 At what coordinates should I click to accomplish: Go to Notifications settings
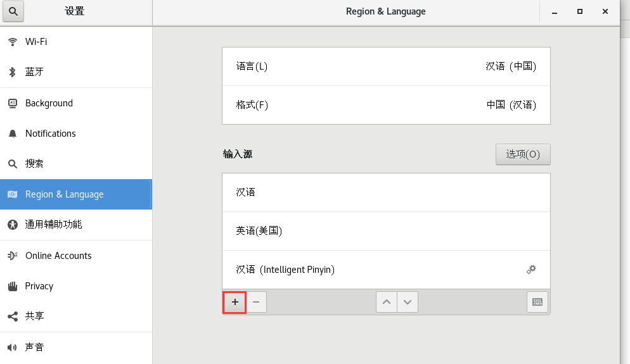[50, 134]
